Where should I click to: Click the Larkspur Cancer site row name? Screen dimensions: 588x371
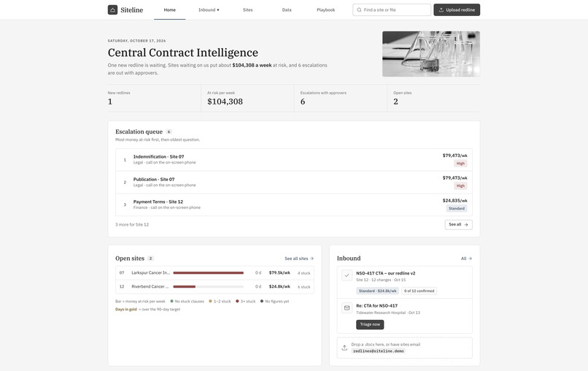[150, 272]
